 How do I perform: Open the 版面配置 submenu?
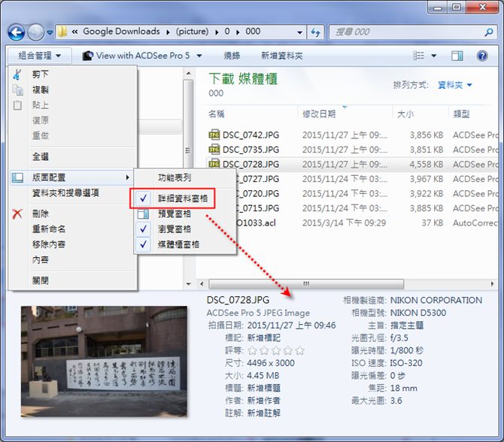point(72,177)
